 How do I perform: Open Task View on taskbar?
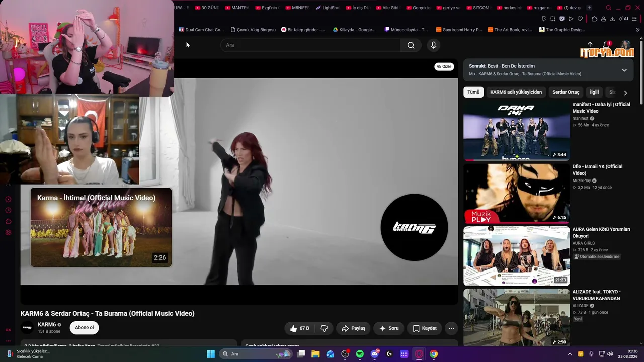point(301,354)
